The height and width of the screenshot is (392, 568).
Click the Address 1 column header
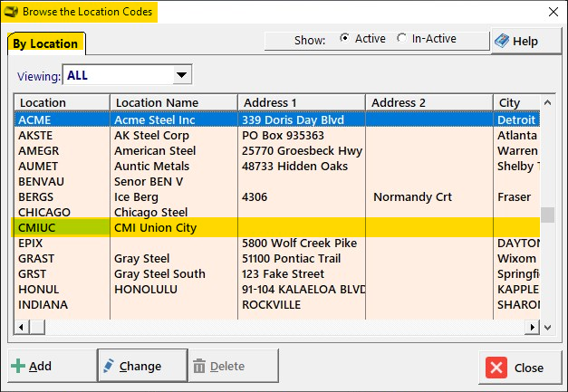[302, 103]
